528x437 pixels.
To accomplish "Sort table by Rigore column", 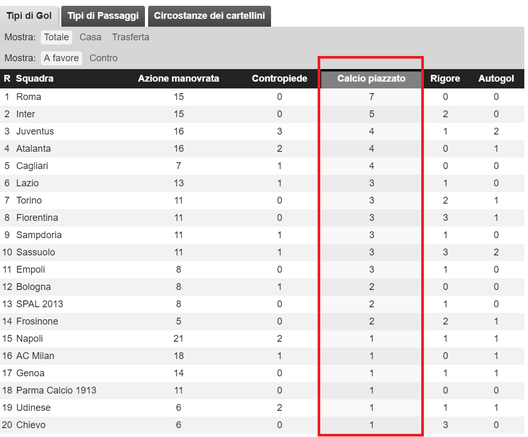I will tap(445, 78).
